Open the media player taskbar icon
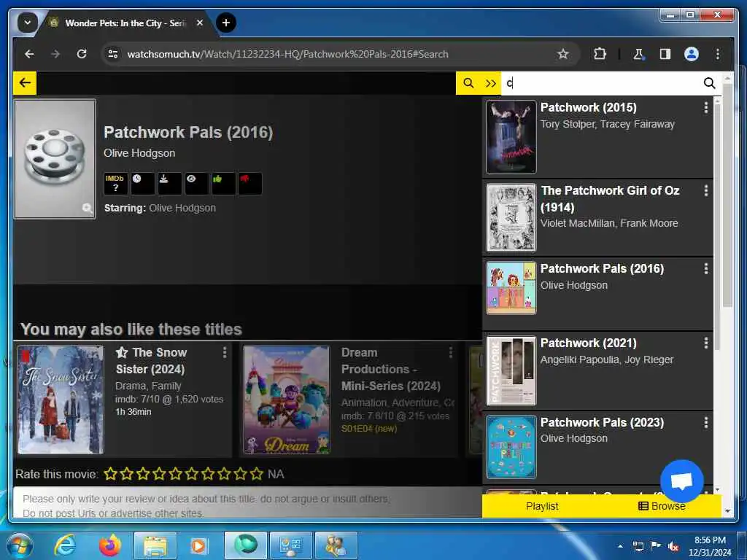The height and width of the screenshot is (560, 747). click(199, 545)
